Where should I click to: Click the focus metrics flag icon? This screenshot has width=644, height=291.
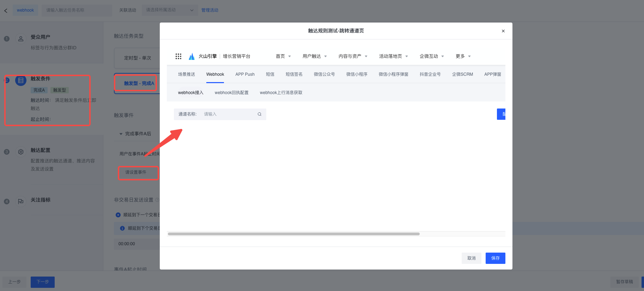(21, 202)
